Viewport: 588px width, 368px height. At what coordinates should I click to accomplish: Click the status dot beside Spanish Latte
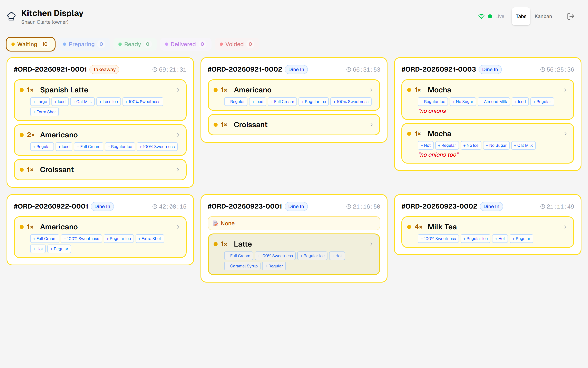(x=22, y=90)
